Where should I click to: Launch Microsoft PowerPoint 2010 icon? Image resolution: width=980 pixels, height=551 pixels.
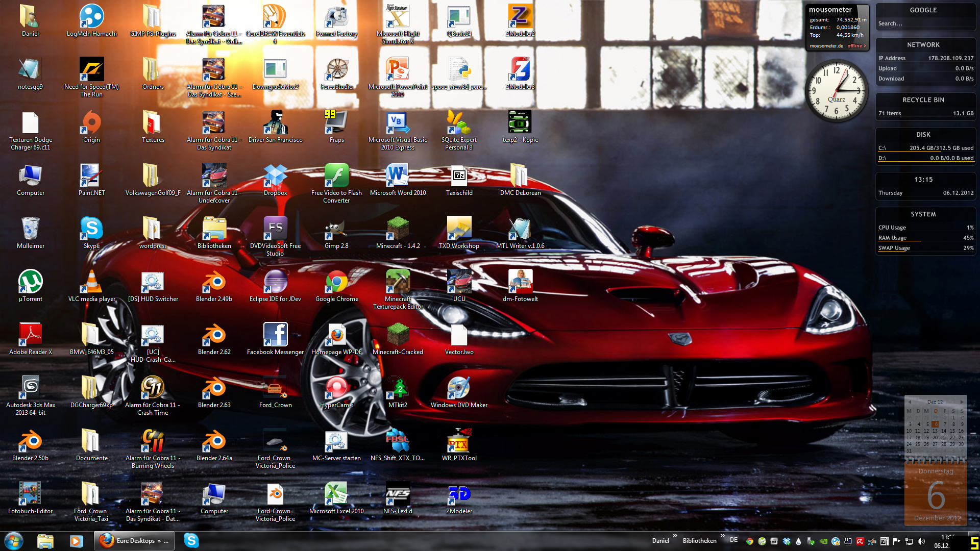click(x=398, y=77)
